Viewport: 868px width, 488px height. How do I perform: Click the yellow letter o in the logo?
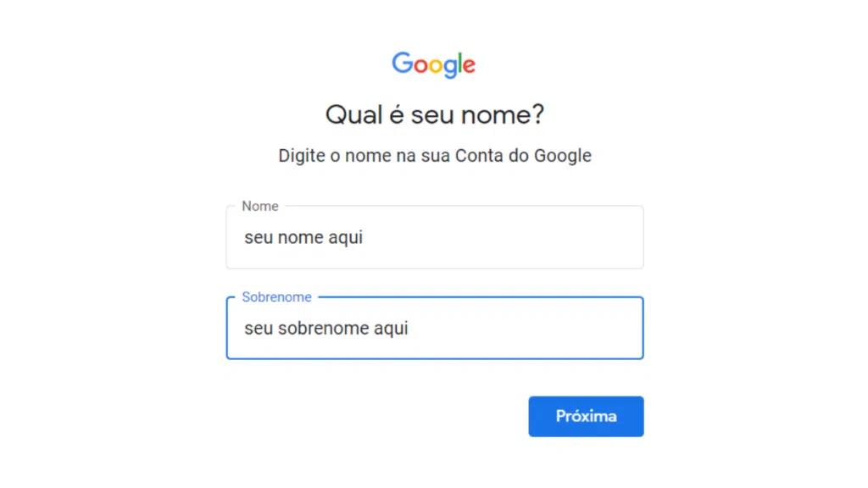click(x=437, y=67)
